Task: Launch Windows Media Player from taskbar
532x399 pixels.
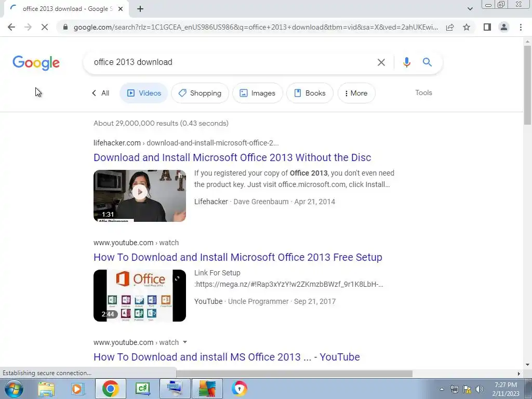Action: pos(77,389)
